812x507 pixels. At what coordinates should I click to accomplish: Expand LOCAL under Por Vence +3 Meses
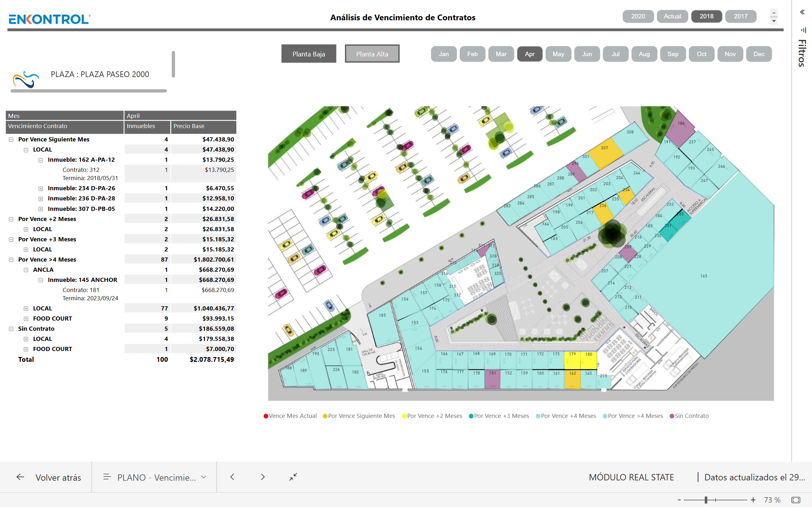pos(26,250)
